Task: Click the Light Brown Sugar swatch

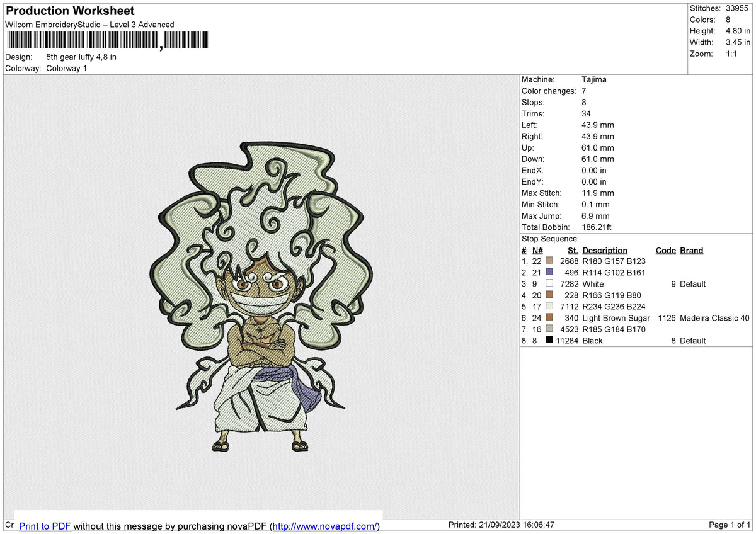Action: 549,318
